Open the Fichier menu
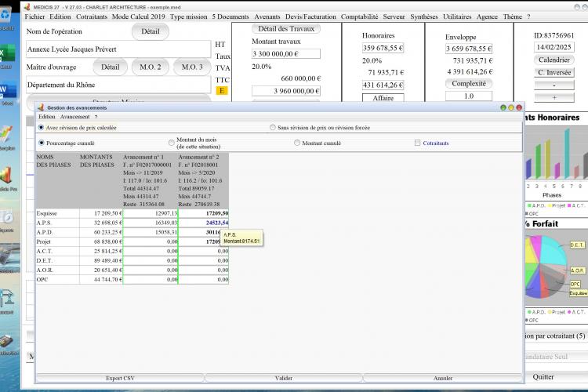Screen dimensions: 588x392 pos(34,16)
